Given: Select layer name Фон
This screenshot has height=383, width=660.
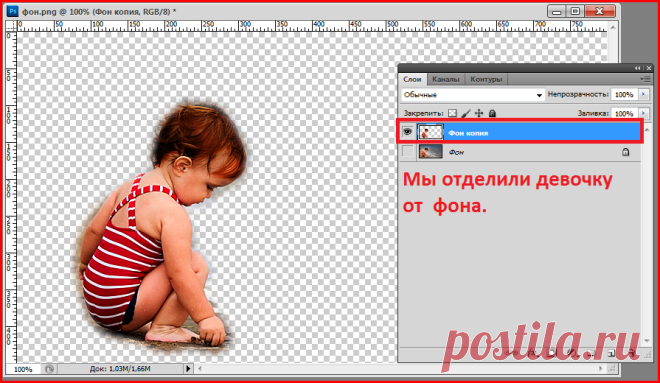Looking at the screenshot, I should pos(456,152).
